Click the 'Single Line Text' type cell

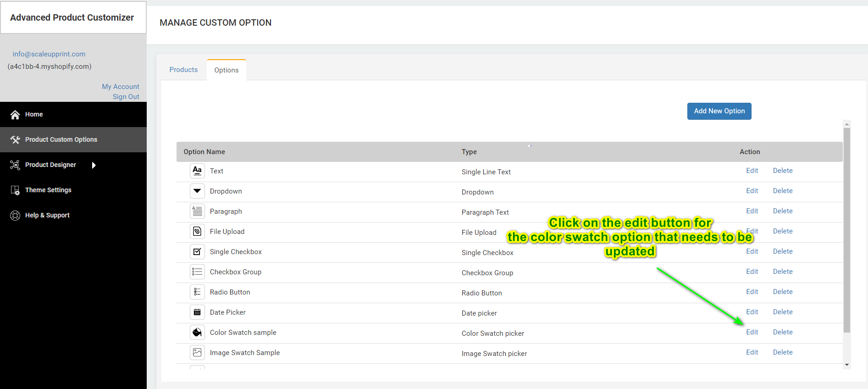tap(486, 172)
